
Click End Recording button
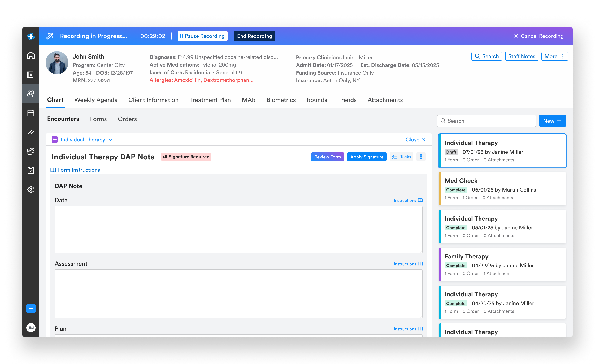[254, 36]
